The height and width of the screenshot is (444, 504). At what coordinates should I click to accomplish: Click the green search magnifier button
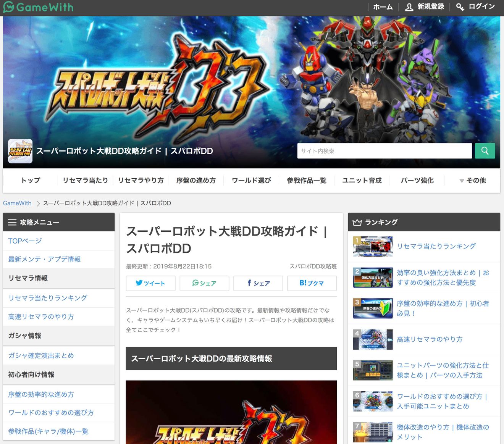click(x=485, y=151)
